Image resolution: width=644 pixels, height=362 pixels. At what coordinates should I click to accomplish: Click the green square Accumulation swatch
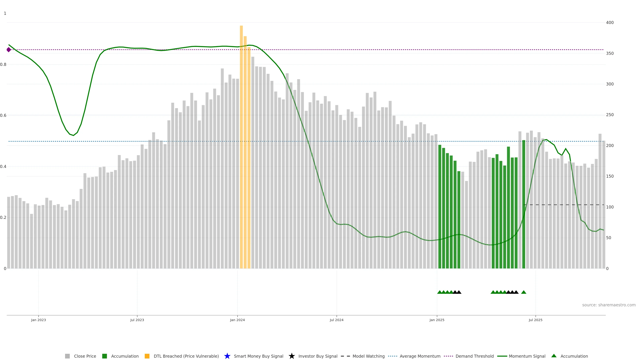pyautogui.click(x=104, y=356)
